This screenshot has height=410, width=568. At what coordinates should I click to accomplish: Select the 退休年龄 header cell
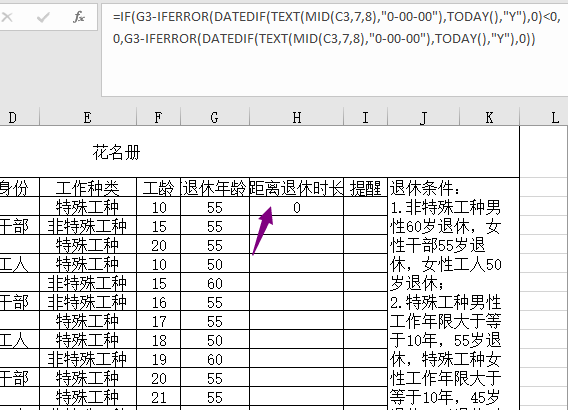coord(214,188)
